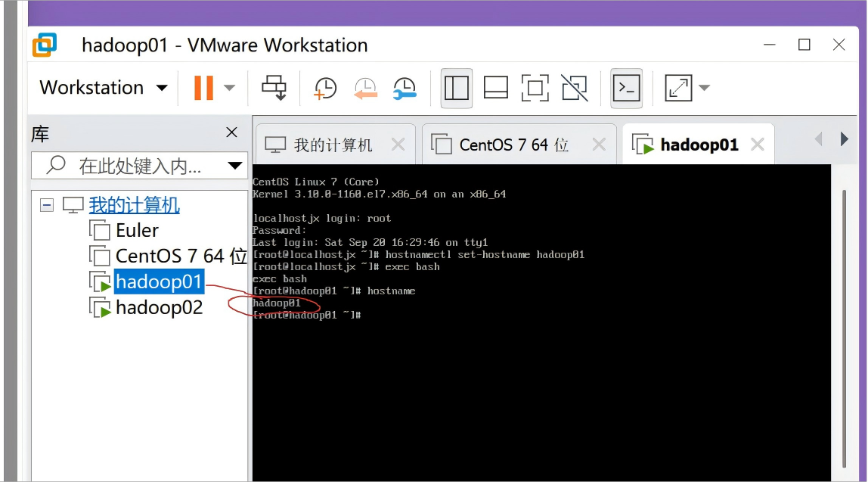
Task: Click the VM icon beside Euler
Action: 101,231
